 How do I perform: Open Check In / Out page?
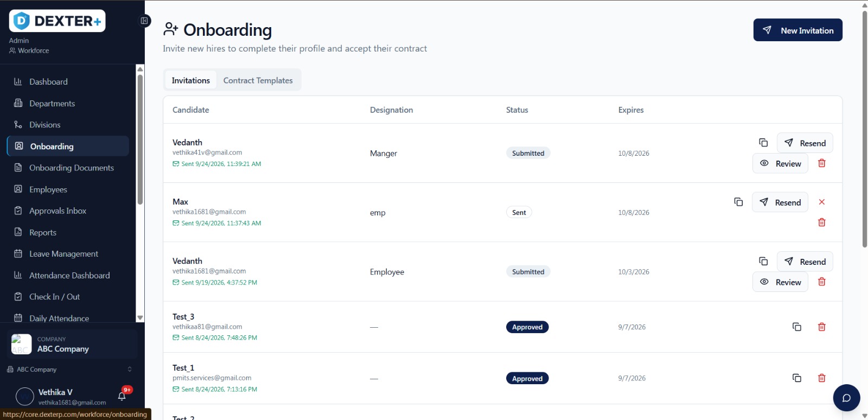[x=68, y=297]
